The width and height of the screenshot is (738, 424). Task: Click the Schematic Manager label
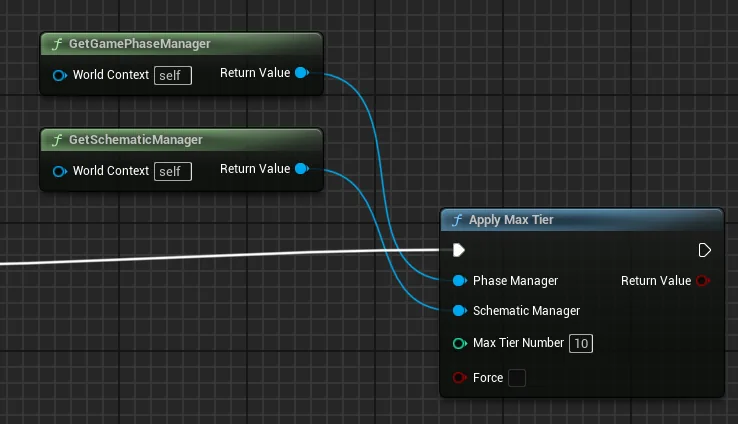(526, 311)
